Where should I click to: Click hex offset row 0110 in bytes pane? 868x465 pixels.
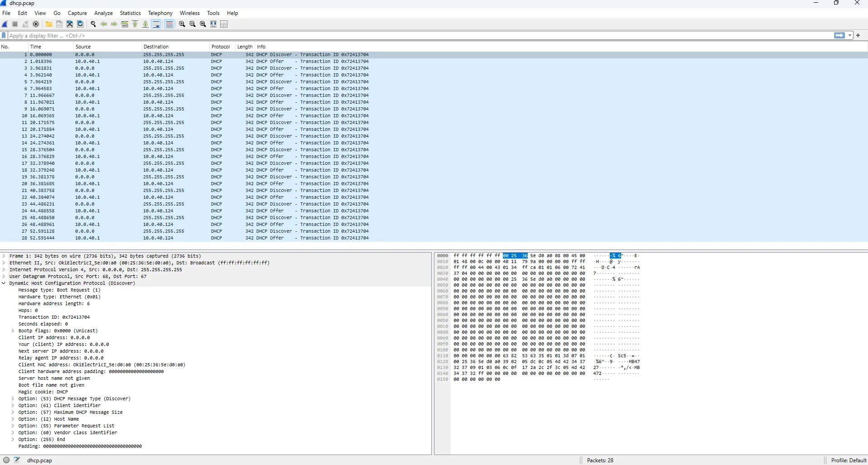click(443, 355)
